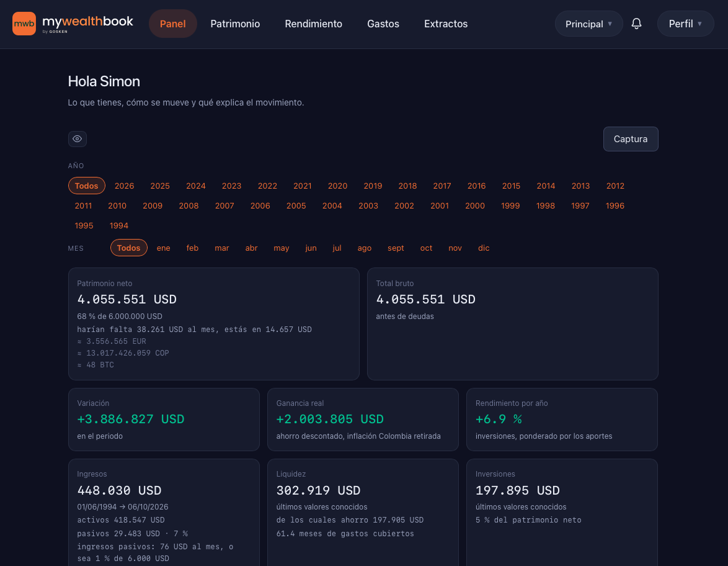Select year 2016 filter
This screenshot has width=728, height=566.
point(476,186)
